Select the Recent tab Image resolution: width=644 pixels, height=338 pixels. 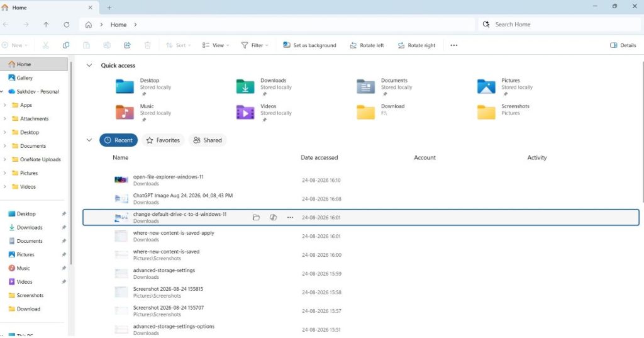click(118, 140)
